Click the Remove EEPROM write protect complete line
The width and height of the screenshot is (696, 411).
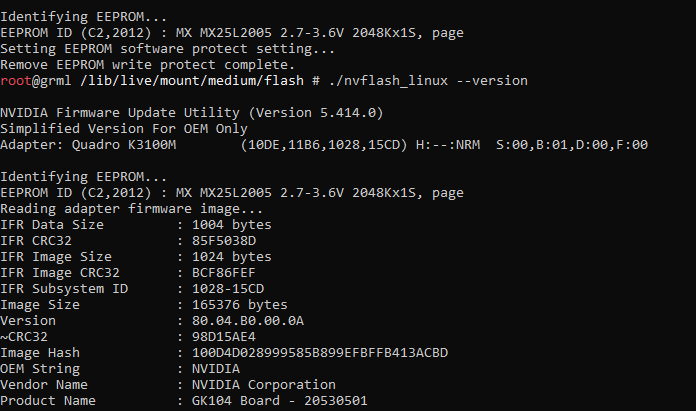(x=147, y=65)
